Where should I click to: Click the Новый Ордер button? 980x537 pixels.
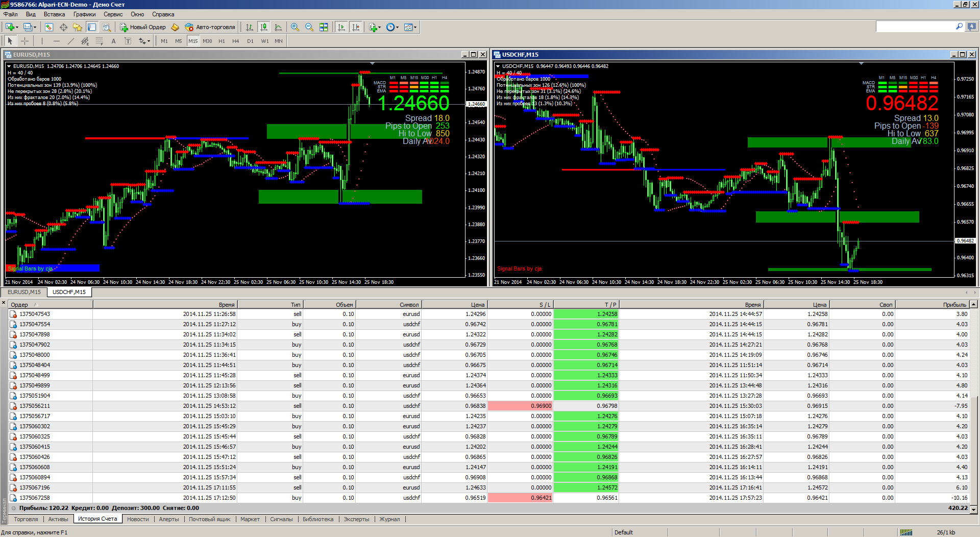143,27
